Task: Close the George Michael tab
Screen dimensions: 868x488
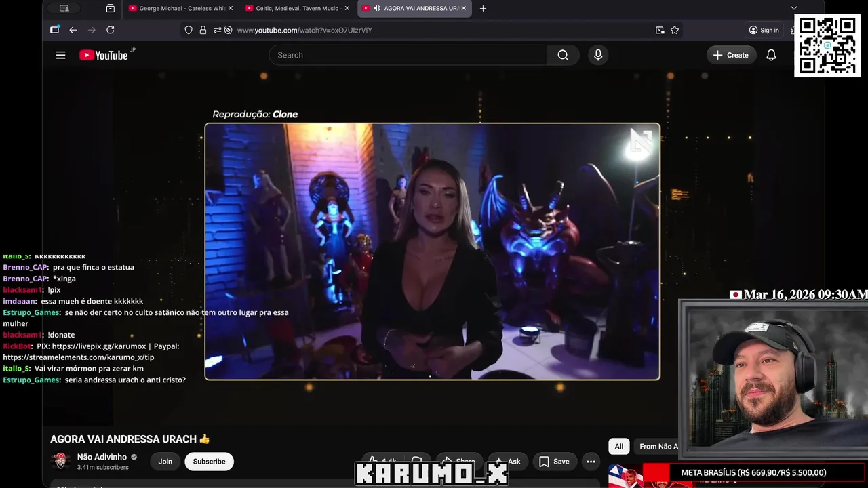Action: pyautogui.click(x=231, y=8)
